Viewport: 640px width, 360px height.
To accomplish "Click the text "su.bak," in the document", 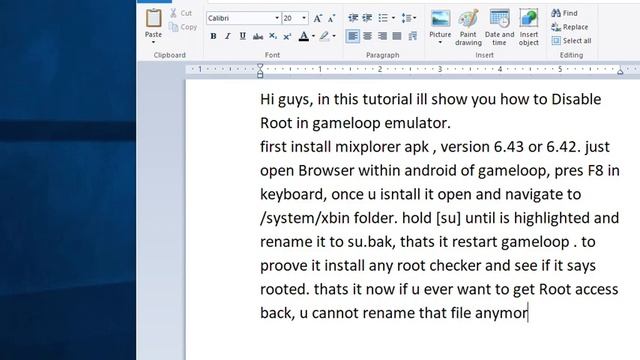I will (371, 242).
